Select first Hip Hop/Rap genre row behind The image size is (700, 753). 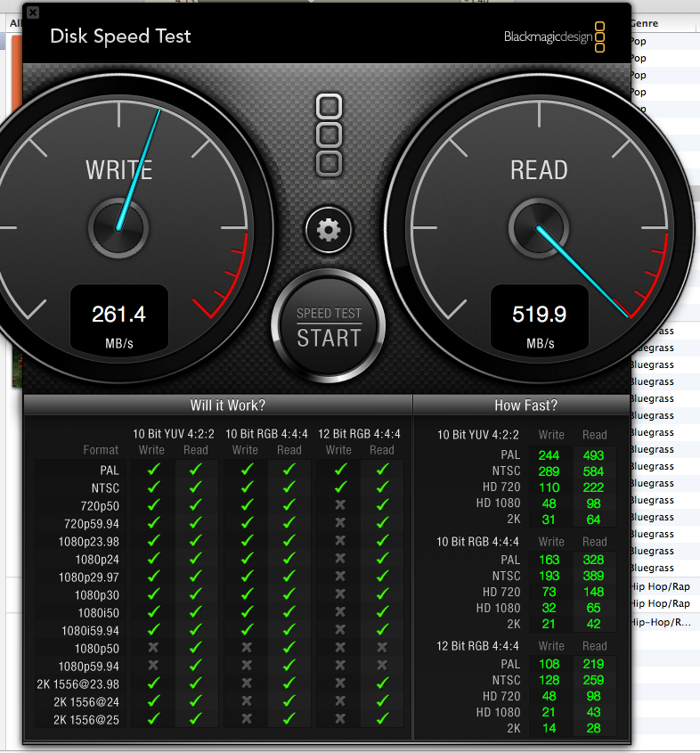click(x=661, y=586)
